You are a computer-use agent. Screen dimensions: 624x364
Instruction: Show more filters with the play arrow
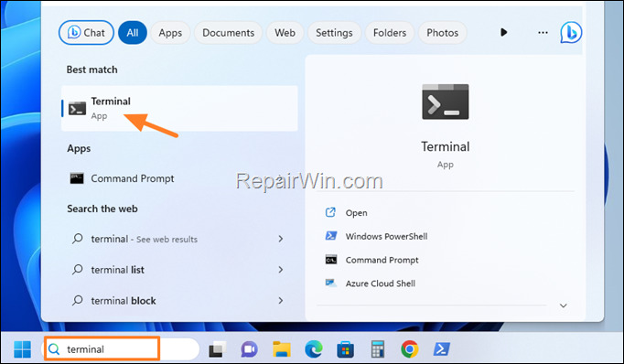tap(504, 32)
